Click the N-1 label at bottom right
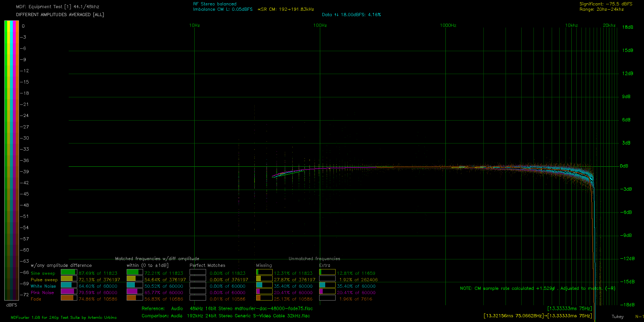Image resolution: width=644 pixels, height=322 pixels. (x=639, y=317)
